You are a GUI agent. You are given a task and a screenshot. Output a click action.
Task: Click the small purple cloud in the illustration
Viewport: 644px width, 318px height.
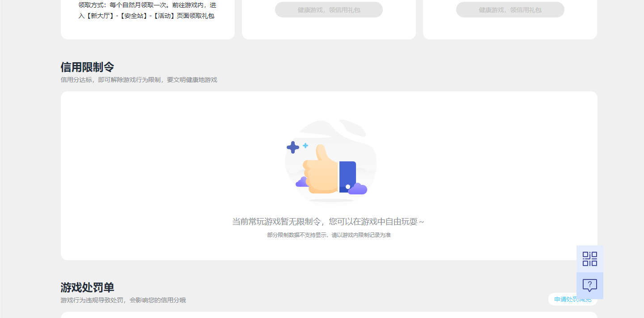[357, 189]
